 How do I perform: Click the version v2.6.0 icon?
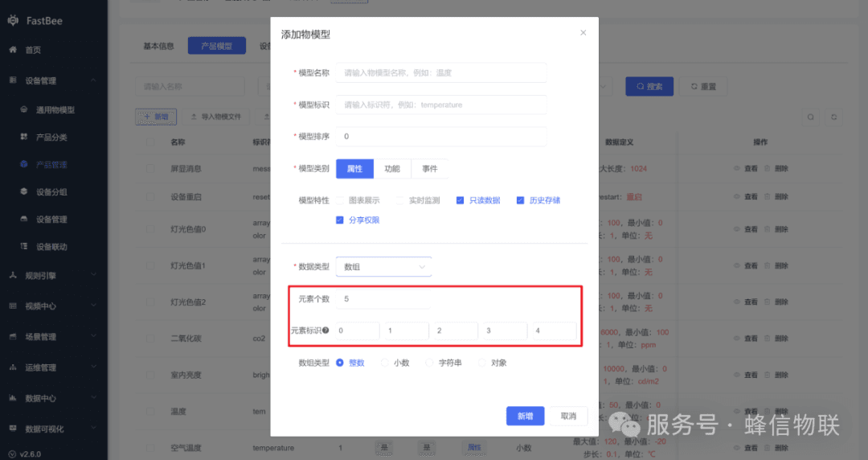pyautogui.click(x=12, y=454)
